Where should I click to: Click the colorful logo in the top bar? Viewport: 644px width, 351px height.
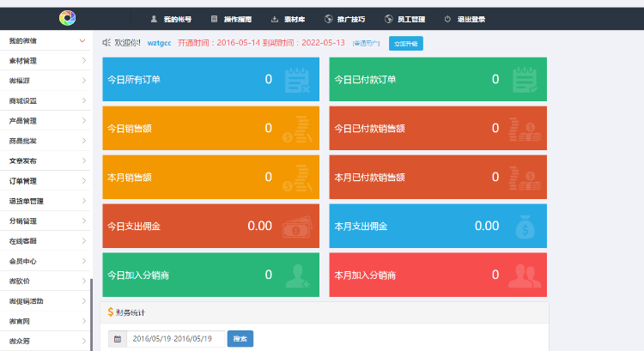[67, 18]
